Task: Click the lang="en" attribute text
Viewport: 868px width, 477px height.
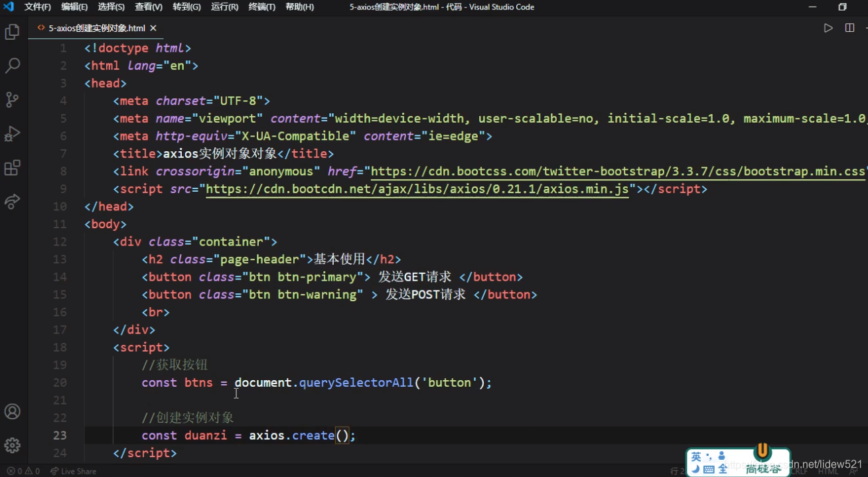Action: tap(159, 66)
